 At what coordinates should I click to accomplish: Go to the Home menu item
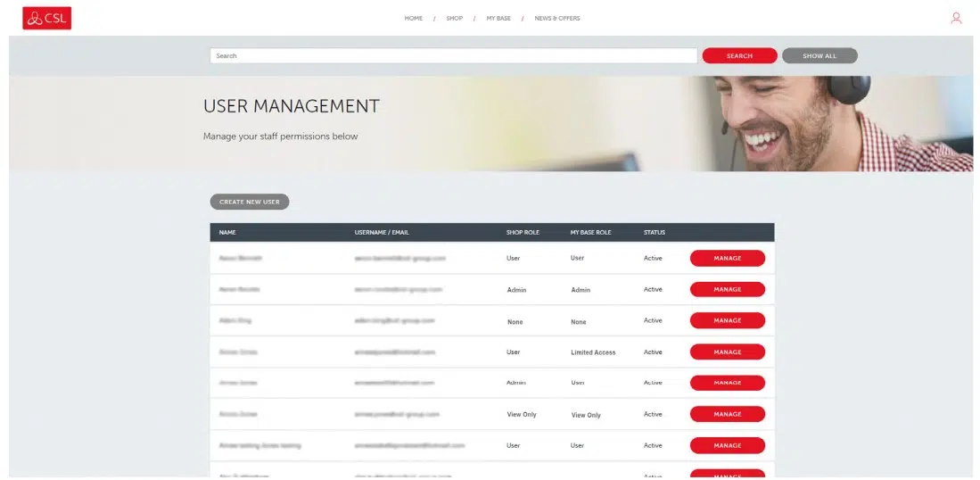[x=414, y=18]
